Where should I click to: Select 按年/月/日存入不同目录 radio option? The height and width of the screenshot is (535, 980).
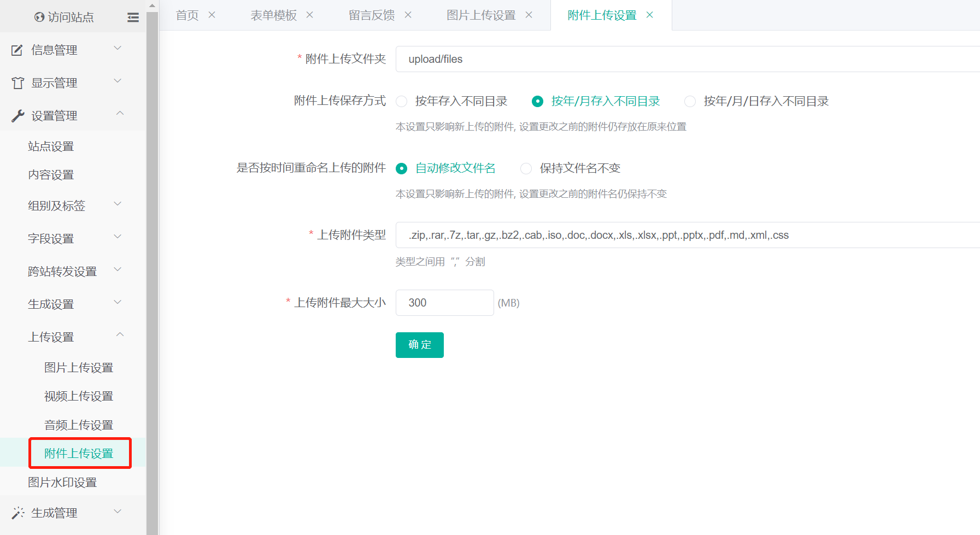690,102
